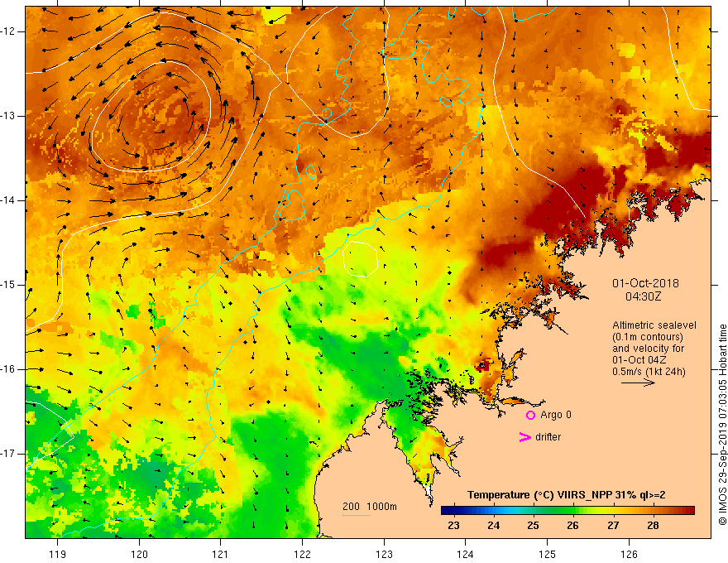Click the 25 label on the colorbar
Screen dimensions: 728x563
click(533, 526)
